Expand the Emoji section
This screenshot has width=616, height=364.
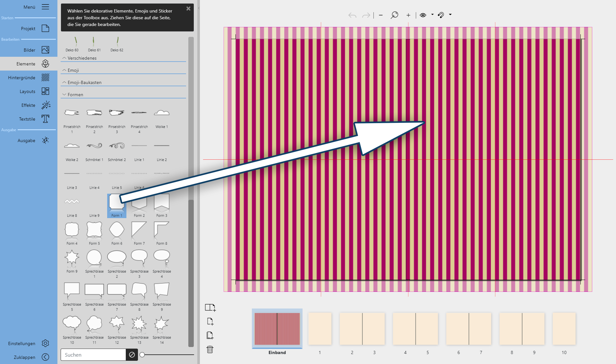(x=73, y=70)
